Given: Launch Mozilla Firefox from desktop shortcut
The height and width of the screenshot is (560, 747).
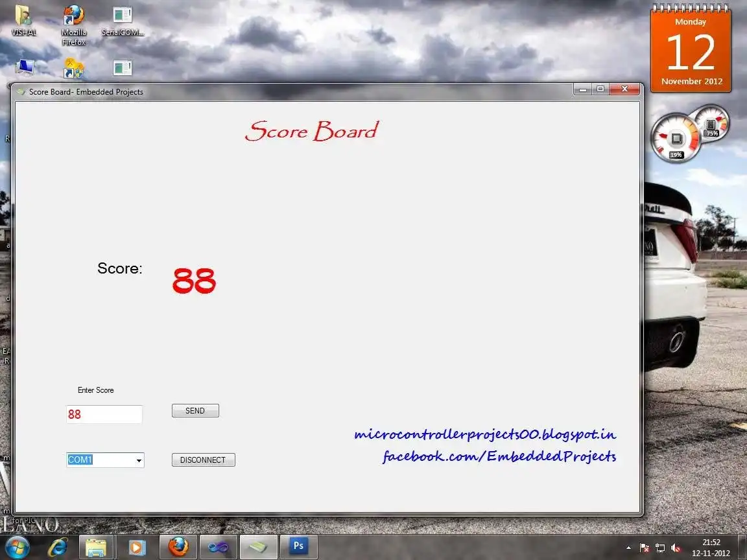Looking at the screenshot, I should 74,25.
